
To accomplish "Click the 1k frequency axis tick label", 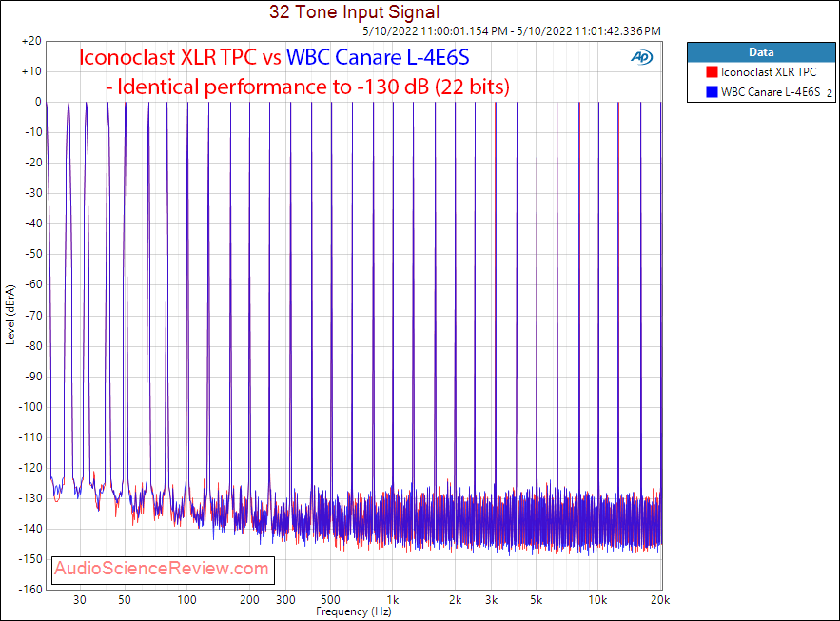I will tap(393, 600).
